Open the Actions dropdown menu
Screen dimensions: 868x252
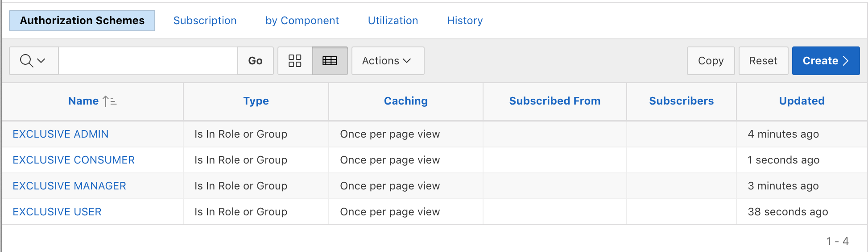(387, 61)
